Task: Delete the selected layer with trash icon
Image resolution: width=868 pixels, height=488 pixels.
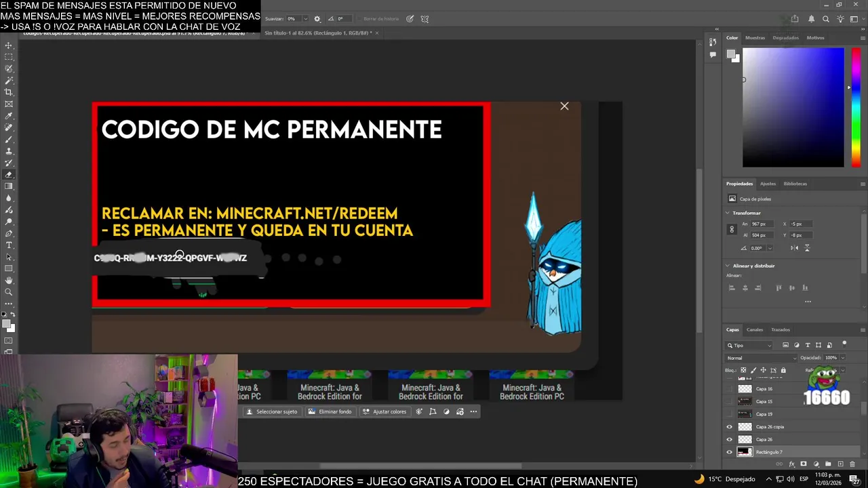Action: pyautogui.click(x=853, y=464)
